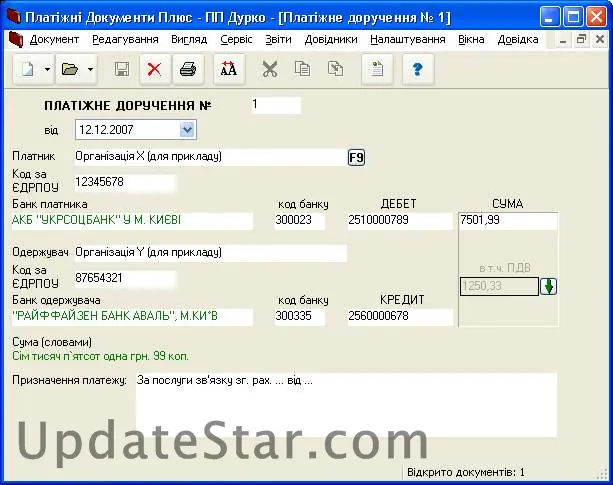The image size is (613, 485).
Task: Open the Звіти menu
Action: click(278, 39)
